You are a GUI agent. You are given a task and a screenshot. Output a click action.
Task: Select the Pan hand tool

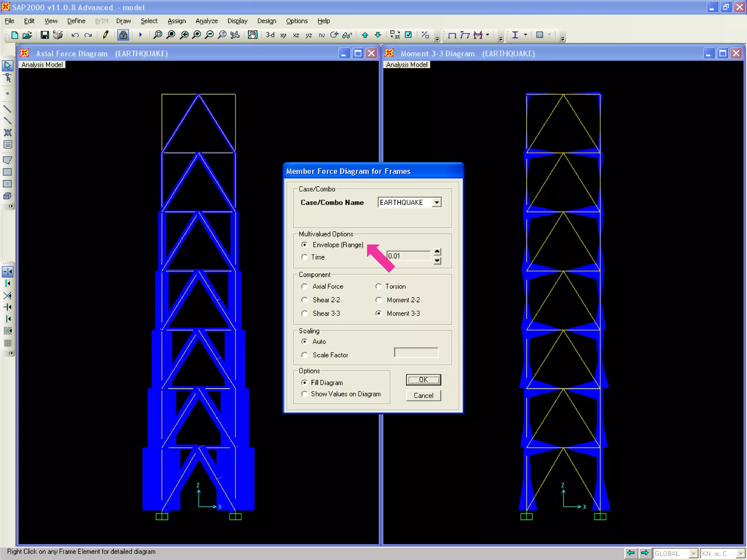[252, 35]
